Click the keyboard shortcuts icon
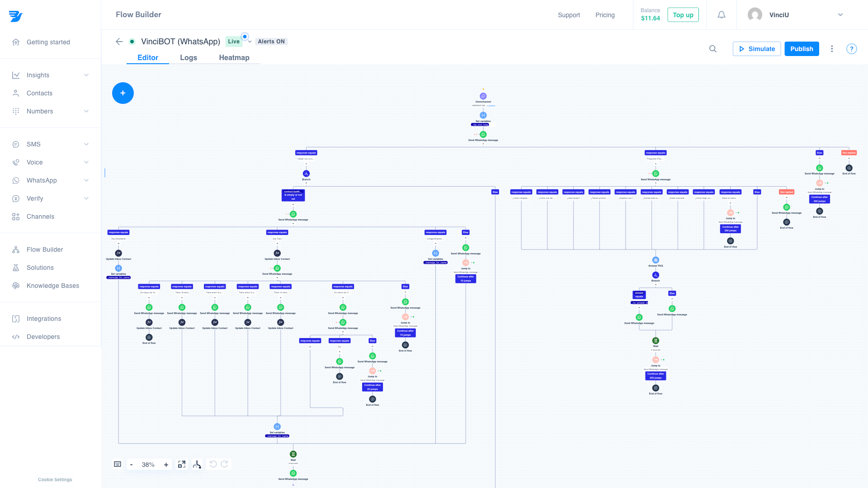Screen dimensions: 868x488 118,464
